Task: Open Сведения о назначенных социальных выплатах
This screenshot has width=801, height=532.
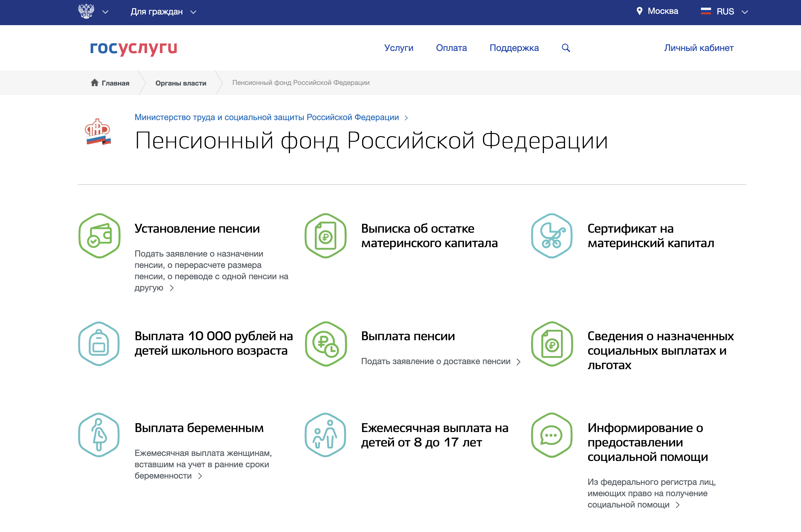Action: (660, 351)
